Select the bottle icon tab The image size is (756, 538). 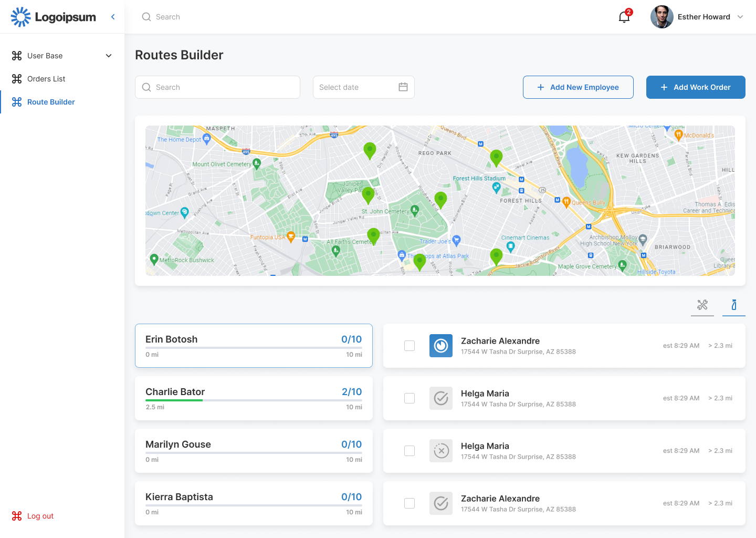[x=733, y=305]
